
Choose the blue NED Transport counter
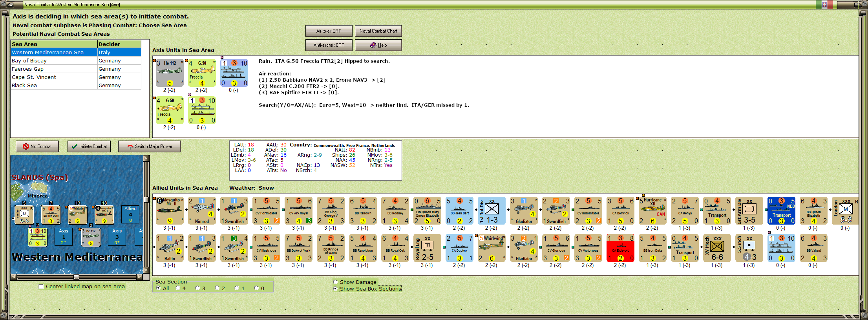click(781, 210)
